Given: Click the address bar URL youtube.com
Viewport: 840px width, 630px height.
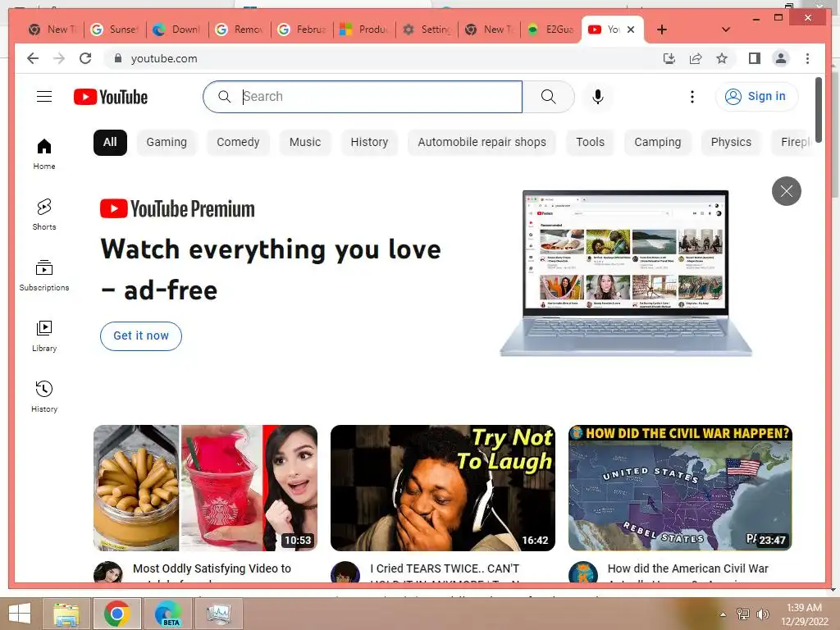Looking at the screenshot, I should [164, 58].
